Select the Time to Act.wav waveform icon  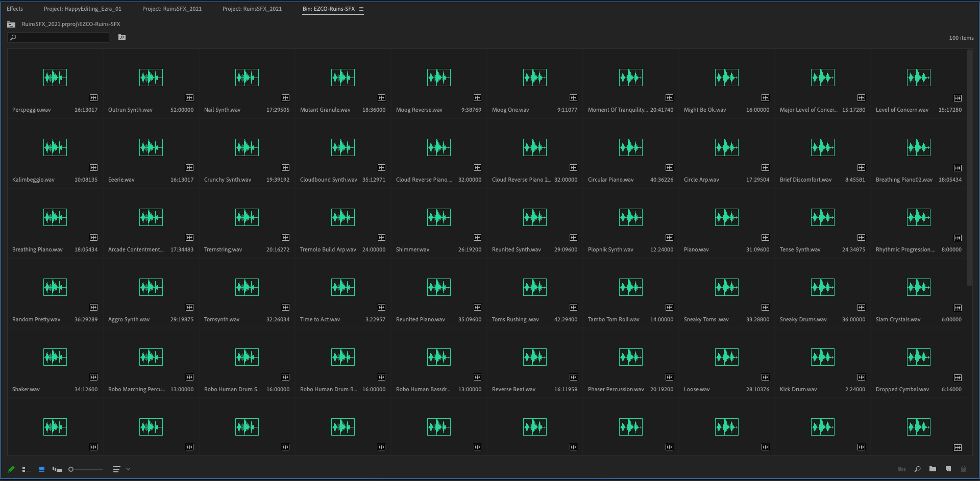coord(343,287)
